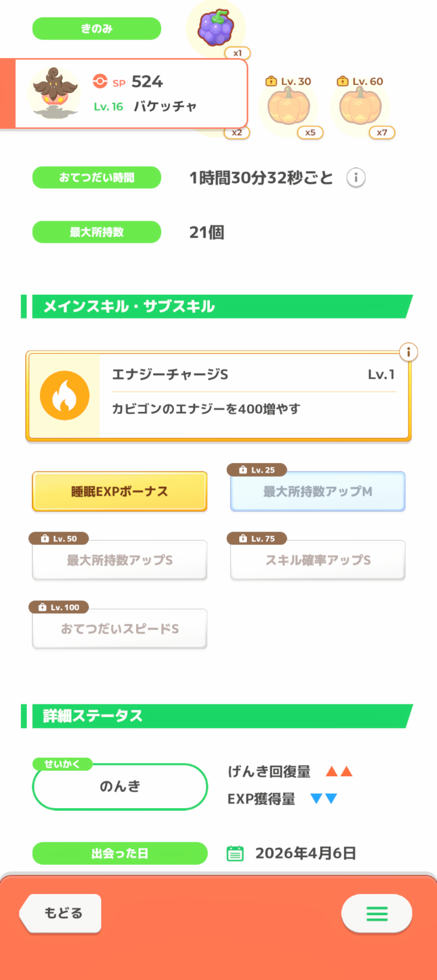Open info for おてつだい時間
Screen dimensions: 437x980
point(356,178)
